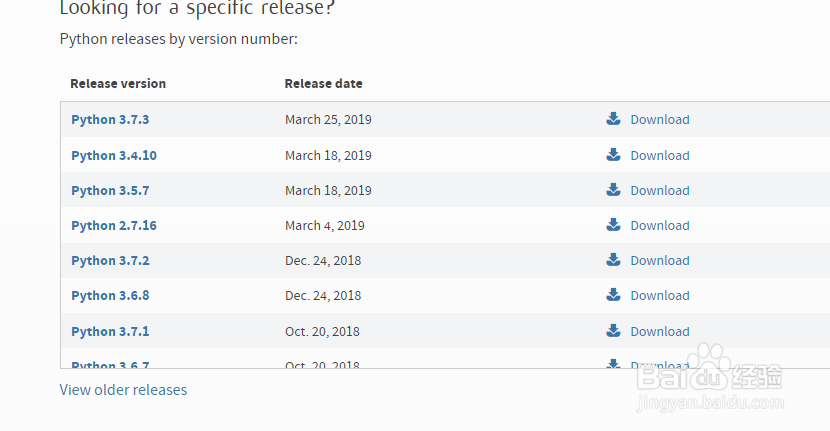Click download icon for Python 2.7.16
Image resolution: width=830 pixels, height=431 pixels.
614,225
